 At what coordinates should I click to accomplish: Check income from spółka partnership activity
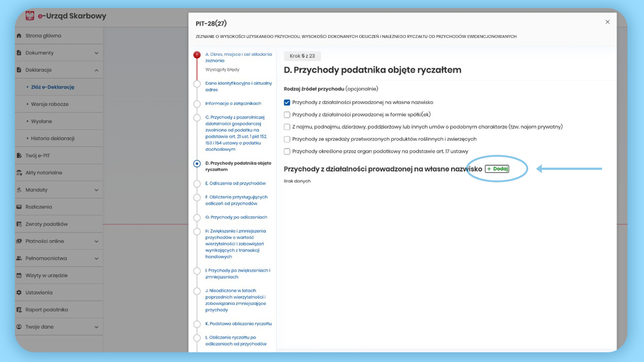coord(287,115)
